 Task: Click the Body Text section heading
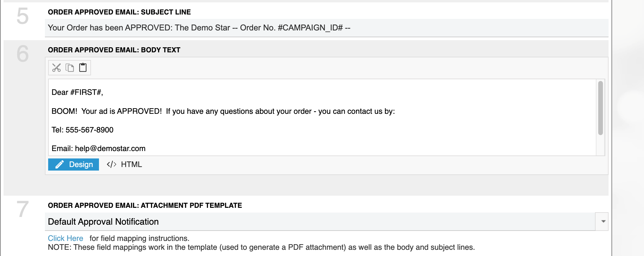114,50
